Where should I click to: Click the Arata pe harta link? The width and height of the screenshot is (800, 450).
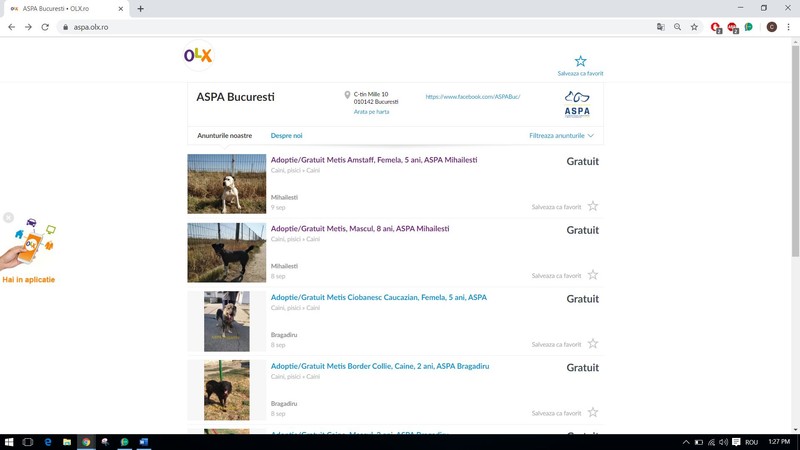(371, 112)
